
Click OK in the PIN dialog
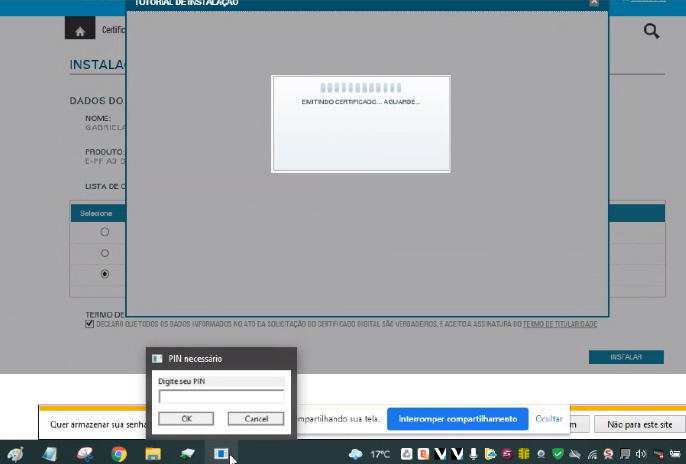click(x=186, y=418)
